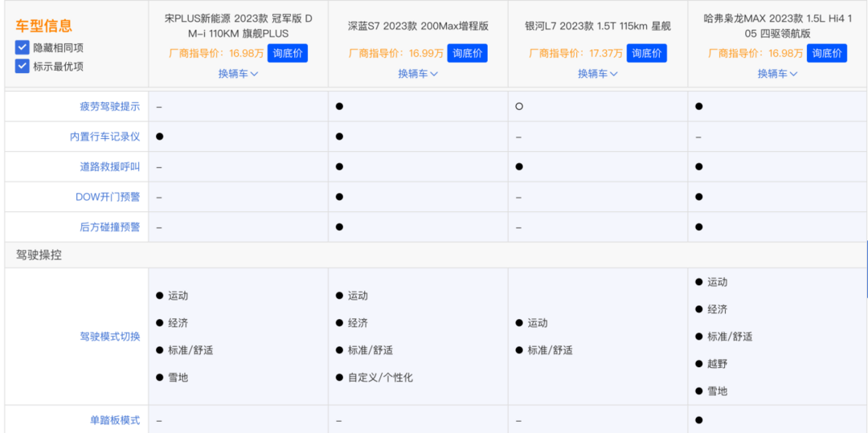Click the 深蓝S7 2023款 200Max增程版 title
This screenshot has width=868, height=433.
point(418,26)
